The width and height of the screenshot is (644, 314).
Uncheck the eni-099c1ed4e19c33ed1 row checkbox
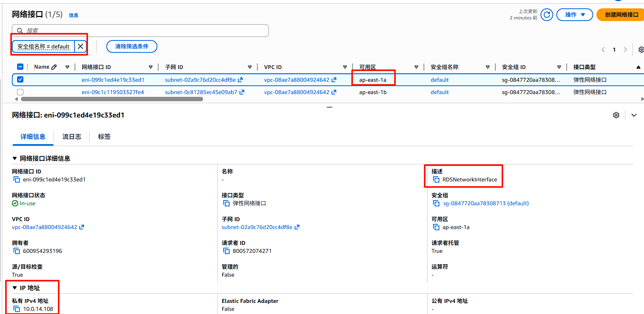[20, 79]
